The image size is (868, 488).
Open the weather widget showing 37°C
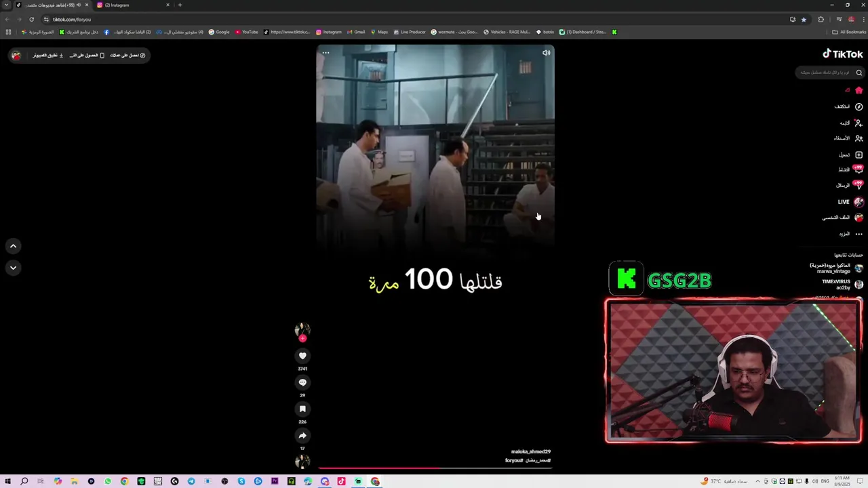(x=725, y=481)
